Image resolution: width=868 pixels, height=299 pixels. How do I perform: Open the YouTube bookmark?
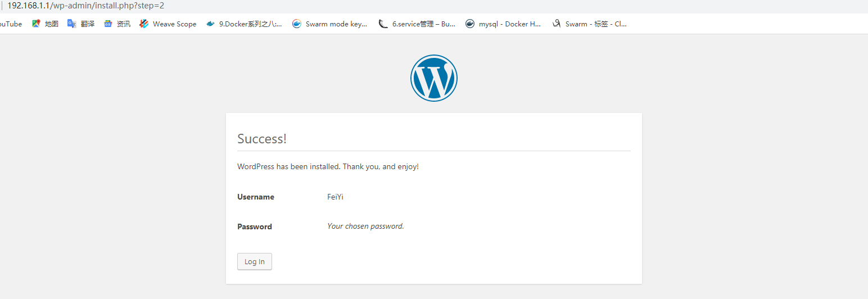10,24
